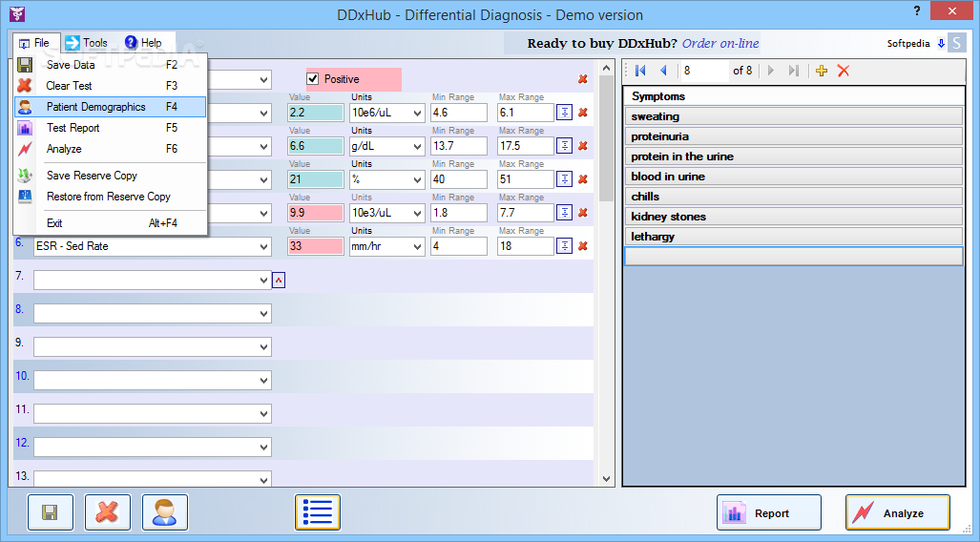Go to the previous symptom record
This screenshot has height=542, width=980.
pos(664,71)
